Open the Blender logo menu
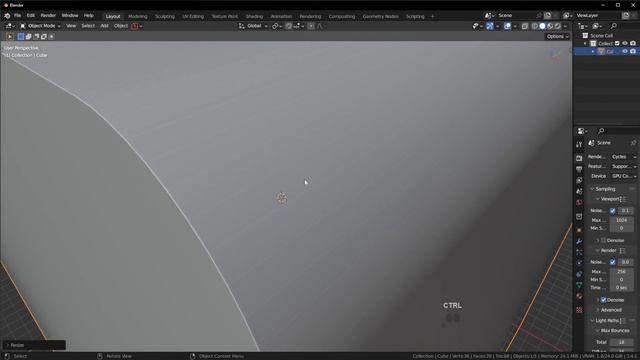Image resolution: width=640 pixels, height=360 pixels. [7, 16]
